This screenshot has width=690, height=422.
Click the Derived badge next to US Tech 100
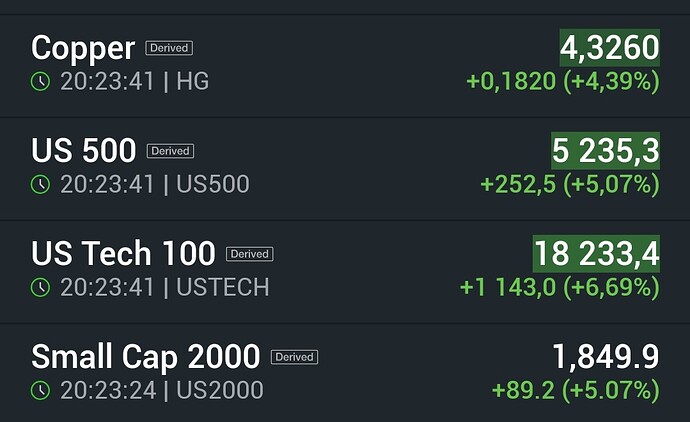coord(250,254)
